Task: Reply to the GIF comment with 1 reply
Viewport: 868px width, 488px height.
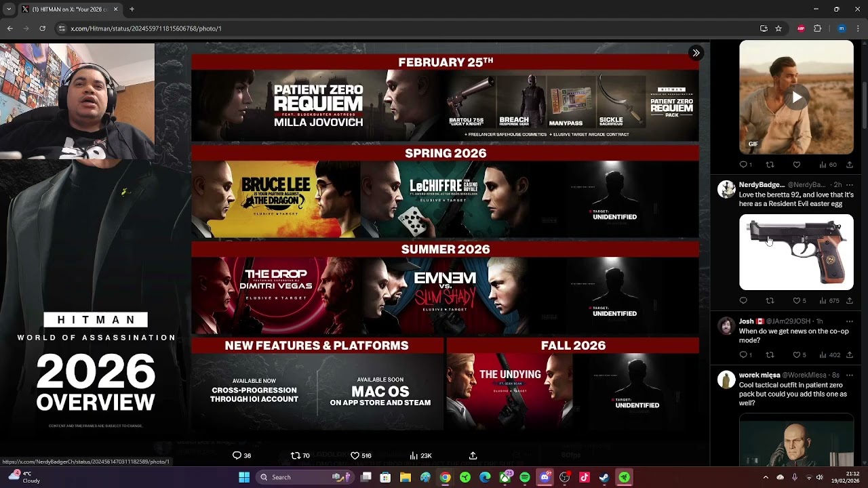Action: pos(745,165)
